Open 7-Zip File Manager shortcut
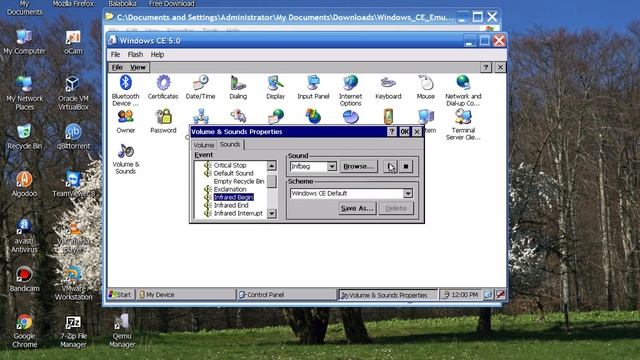Screen dimensions: 640x360 pyautogui.click(x=73, y=331)
